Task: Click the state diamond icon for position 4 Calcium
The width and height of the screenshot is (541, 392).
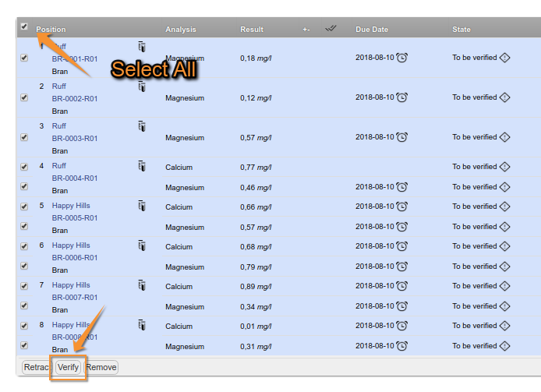Action: click(x=504, y=167)
